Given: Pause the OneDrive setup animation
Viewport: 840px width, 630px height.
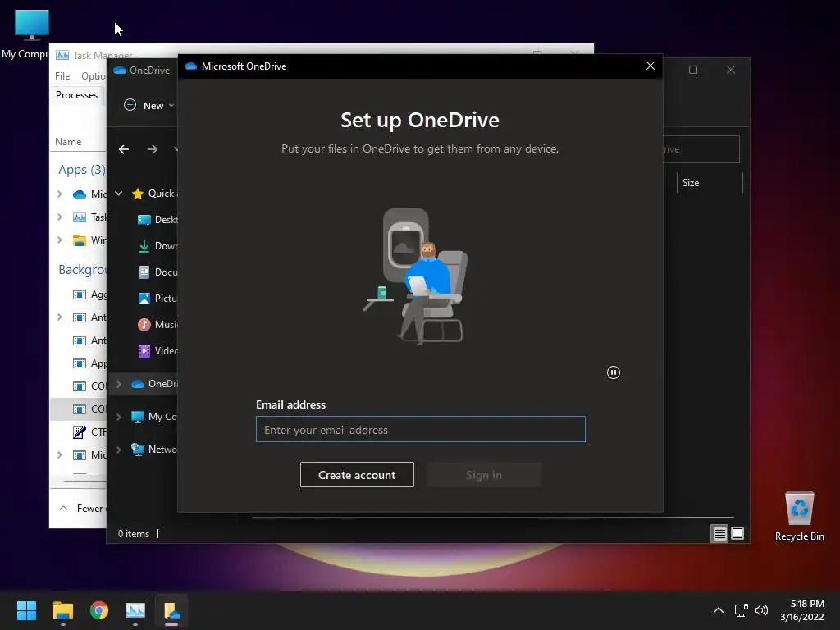Looking at the screenshot, I should 614,372.
